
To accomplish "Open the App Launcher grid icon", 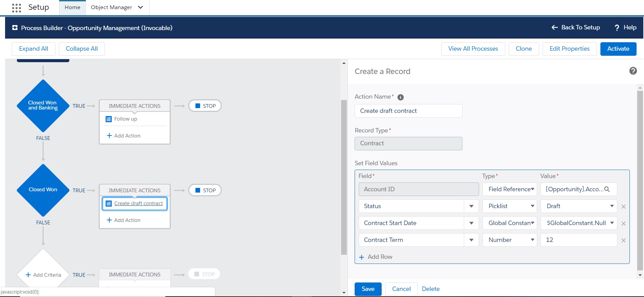I will tap(16, 8).
